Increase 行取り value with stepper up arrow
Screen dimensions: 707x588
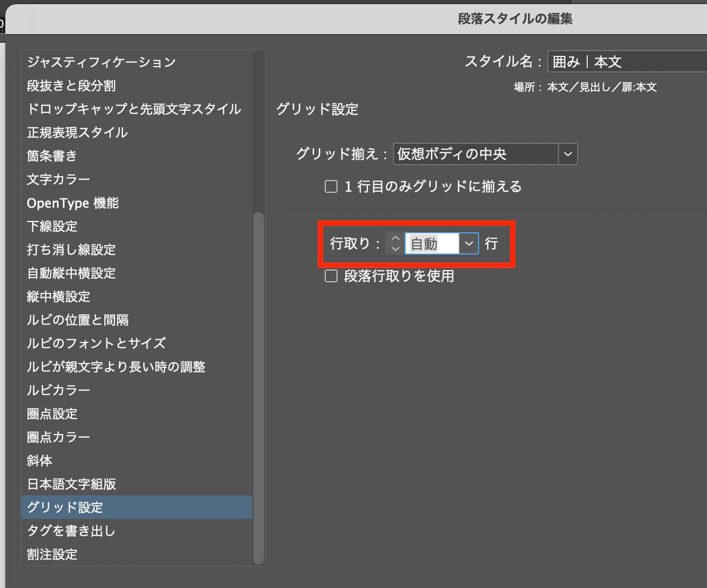[395, 239]
